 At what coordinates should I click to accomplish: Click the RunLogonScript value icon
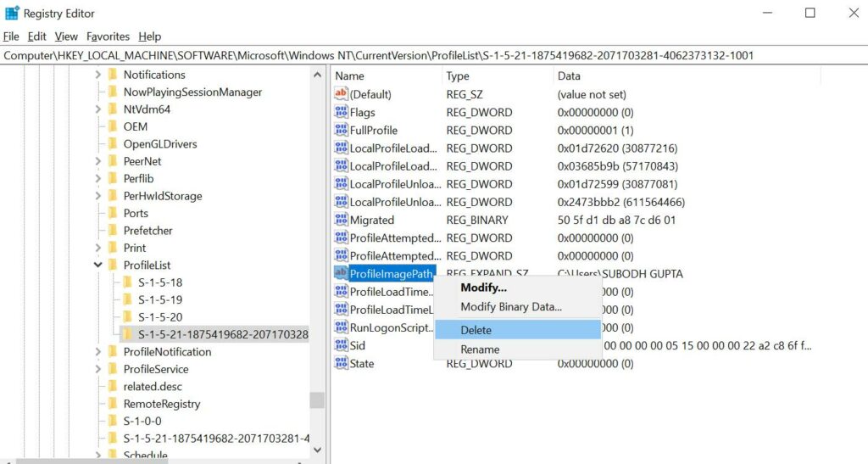click(341, 327)
